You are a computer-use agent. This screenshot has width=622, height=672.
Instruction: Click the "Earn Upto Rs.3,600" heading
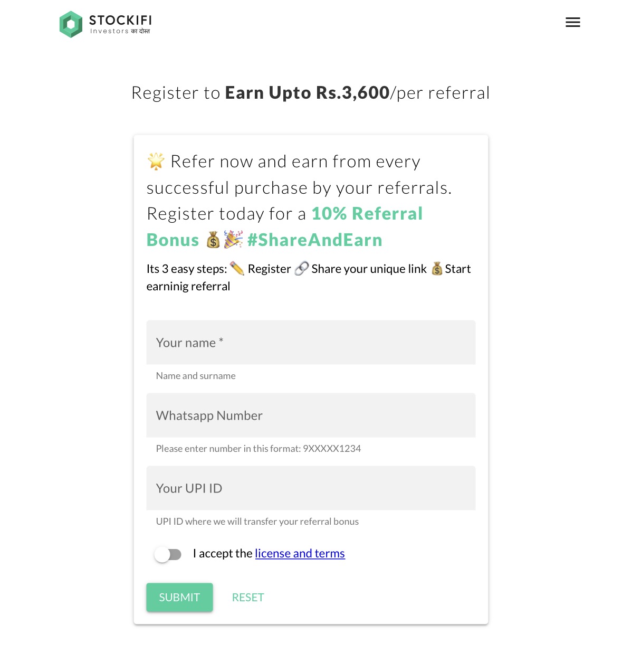[307, 93]
